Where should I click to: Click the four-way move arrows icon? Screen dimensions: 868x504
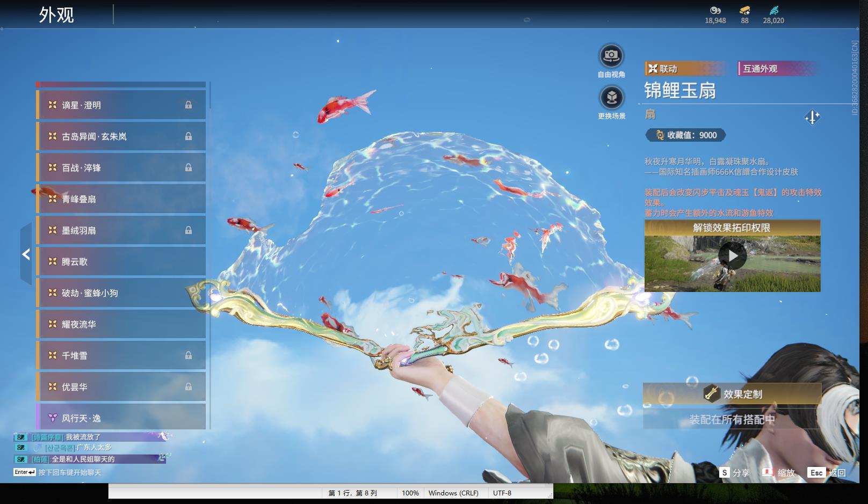pos(812,117)
